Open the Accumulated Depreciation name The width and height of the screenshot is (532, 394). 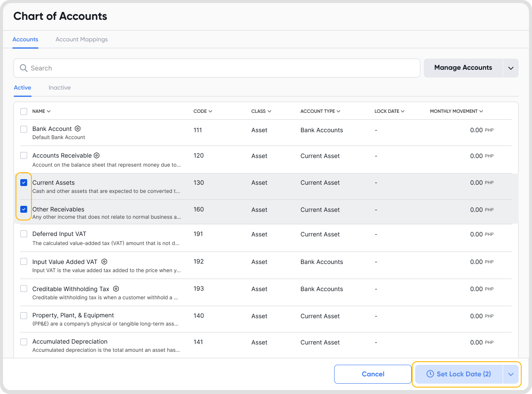click(70, 341)
